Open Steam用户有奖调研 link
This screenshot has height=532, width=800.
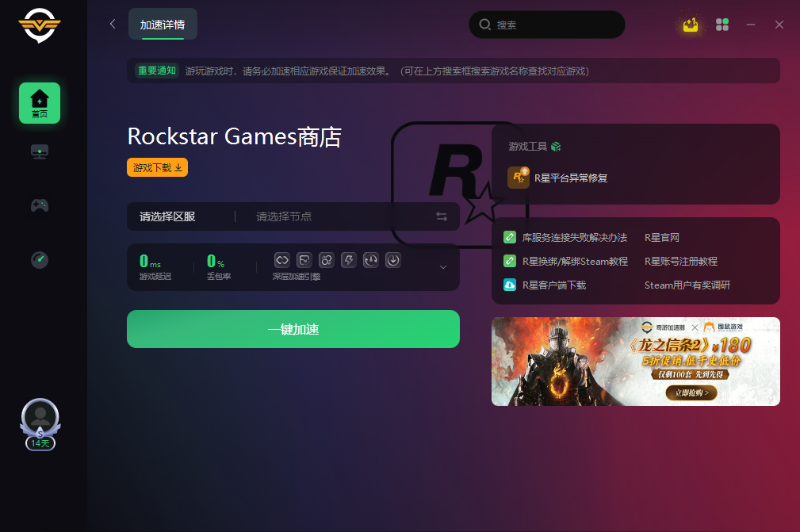pyautogui.click(x=687, y=285)
